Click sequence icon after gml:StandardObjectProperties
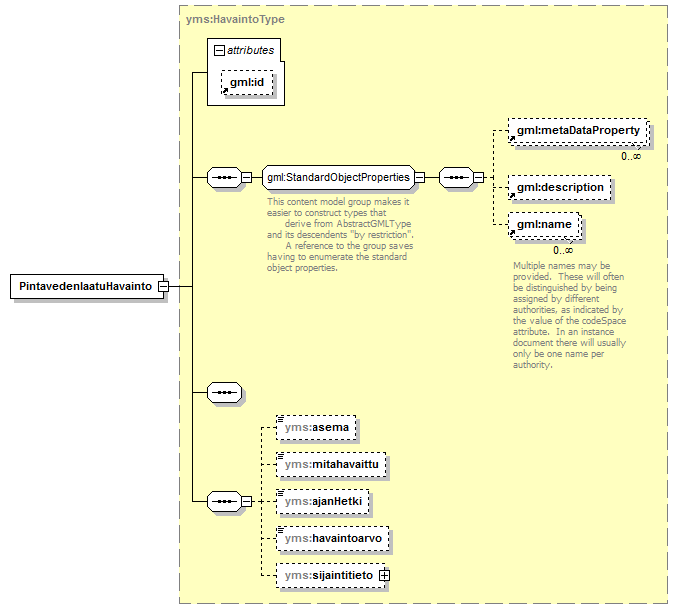The image size is (678, 609). (x=456, y=177)
